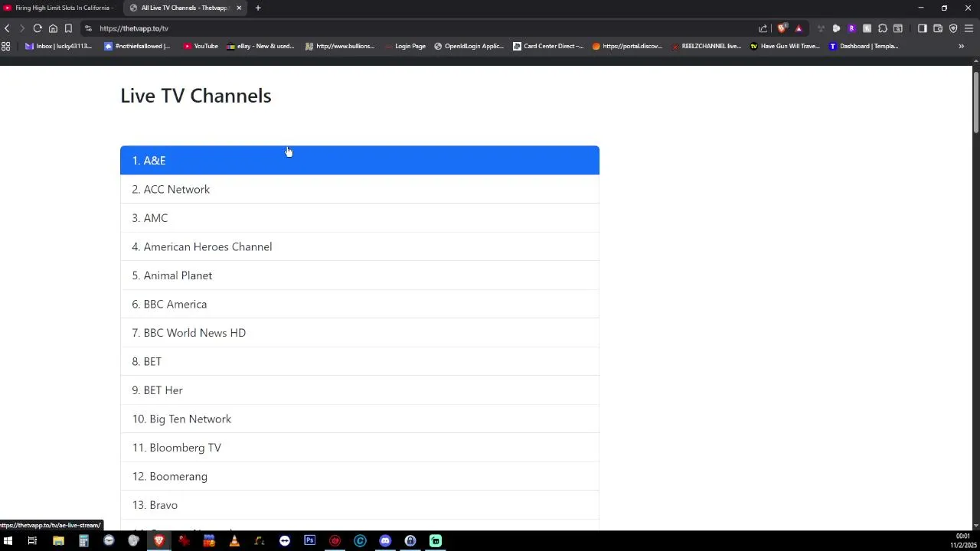Open VLC media player from the taskbar

234,541
